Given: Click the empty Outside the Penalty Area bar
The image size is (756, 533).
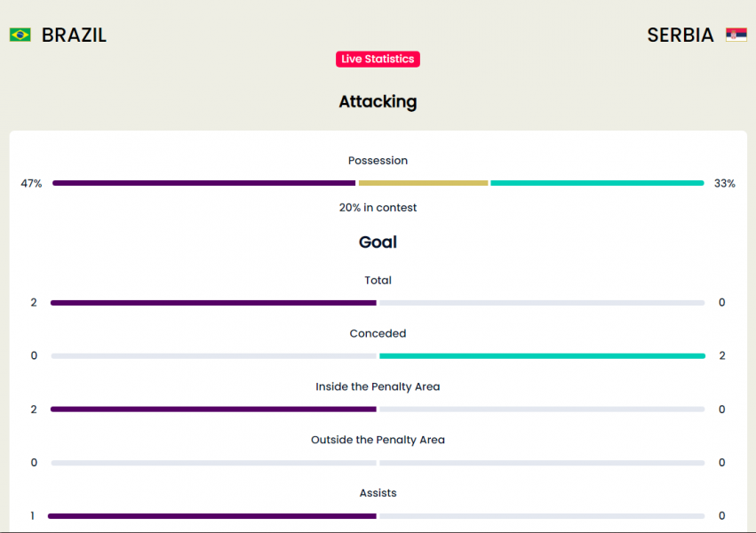Looking at the screenshot, I should 378,463.
